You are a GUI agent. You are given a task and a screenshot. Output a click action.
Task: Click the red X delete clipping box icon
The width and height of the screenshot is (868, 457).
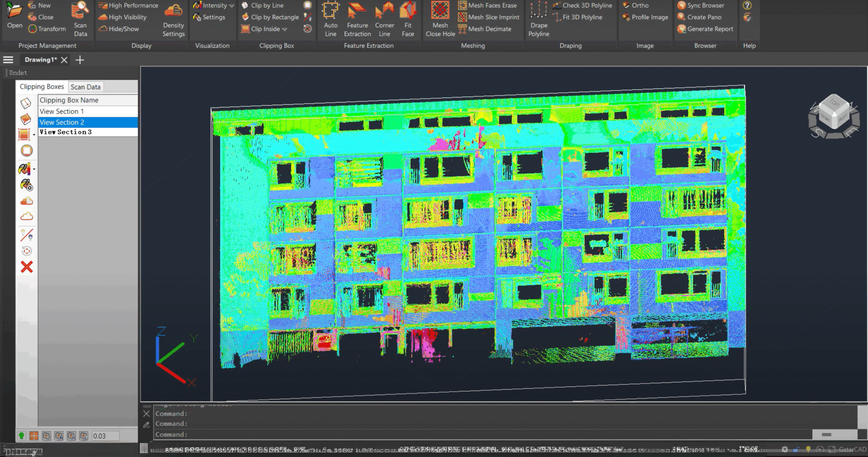point(27,267)
